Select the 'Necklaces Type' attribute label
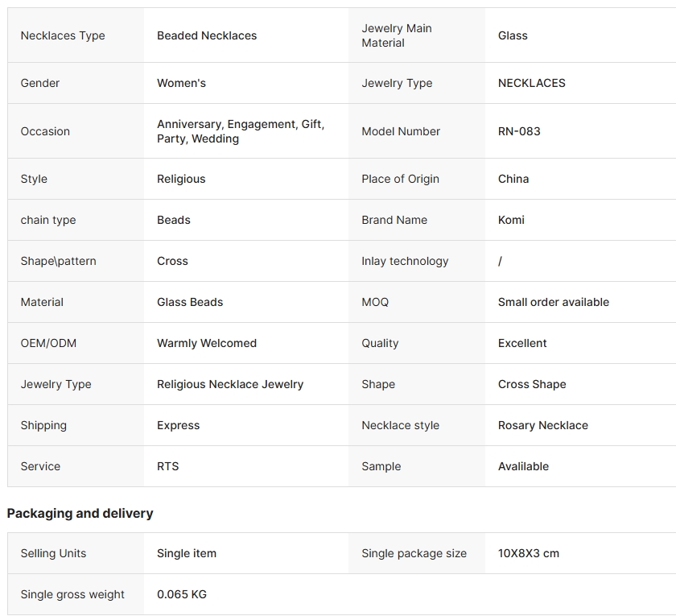 (63, 35)
